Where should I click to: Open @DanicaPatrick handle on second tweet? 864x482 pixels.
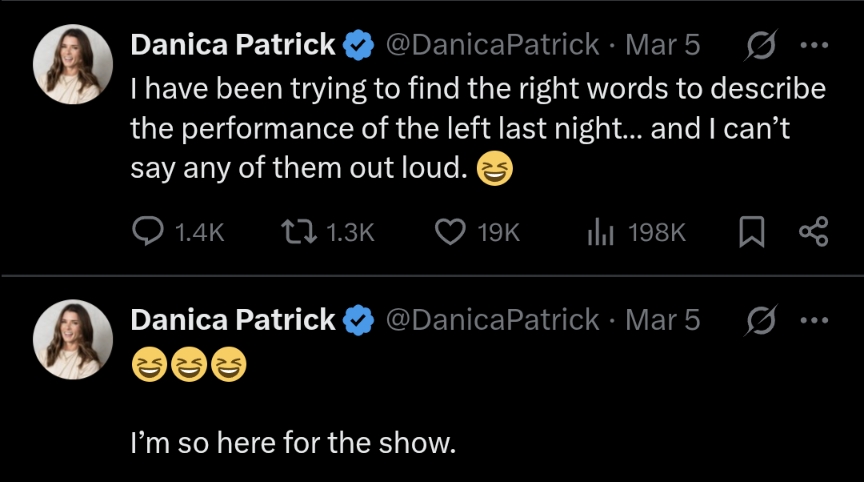click(x=492, y=320)
